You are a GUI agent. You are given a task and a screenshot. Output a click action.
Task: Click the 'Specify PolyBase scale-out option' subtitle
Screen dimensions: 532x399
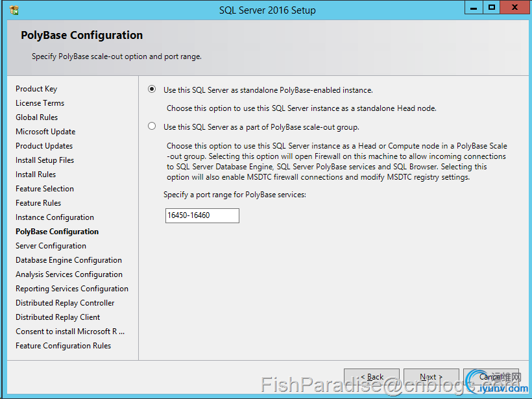click(117, 56)
